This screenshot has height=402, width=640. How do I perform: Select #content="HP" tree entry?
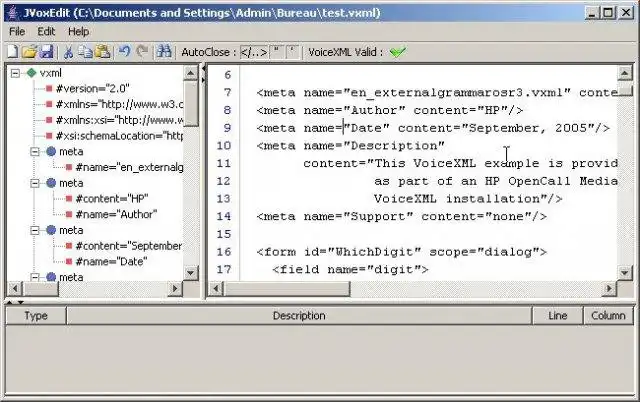pos(112,199)
